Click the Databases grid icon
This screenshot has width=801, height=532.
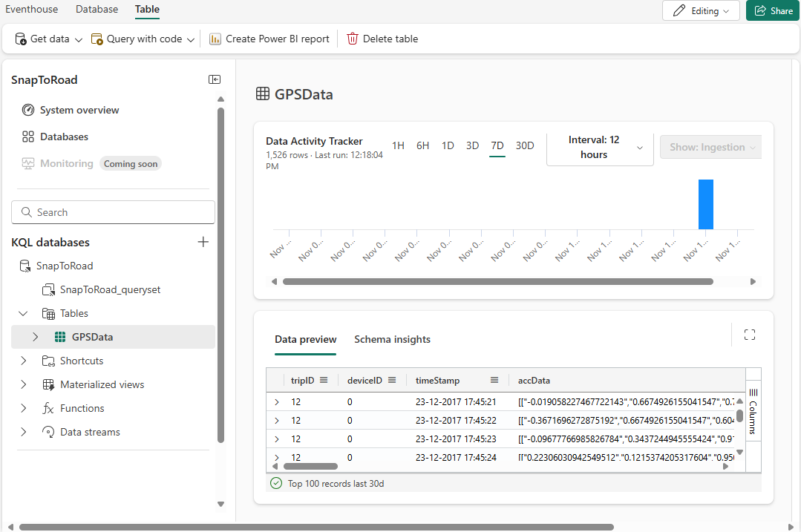28,137
